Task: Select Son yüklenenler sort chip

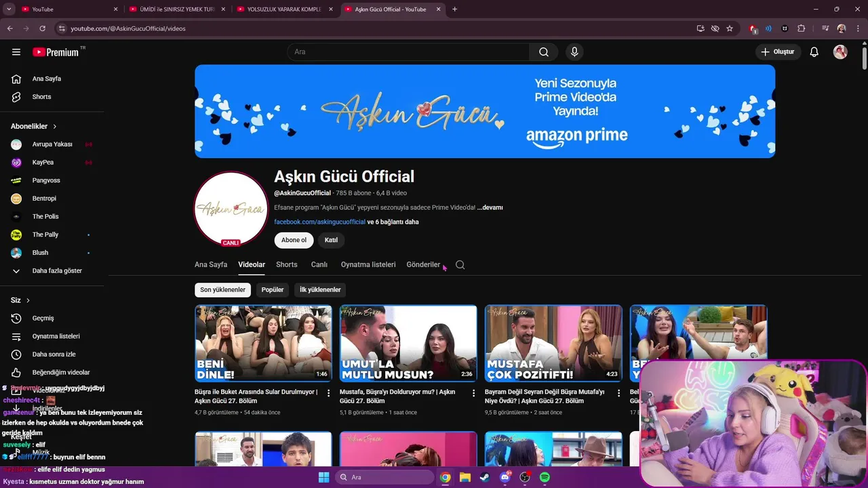Action: click(222, 289)
